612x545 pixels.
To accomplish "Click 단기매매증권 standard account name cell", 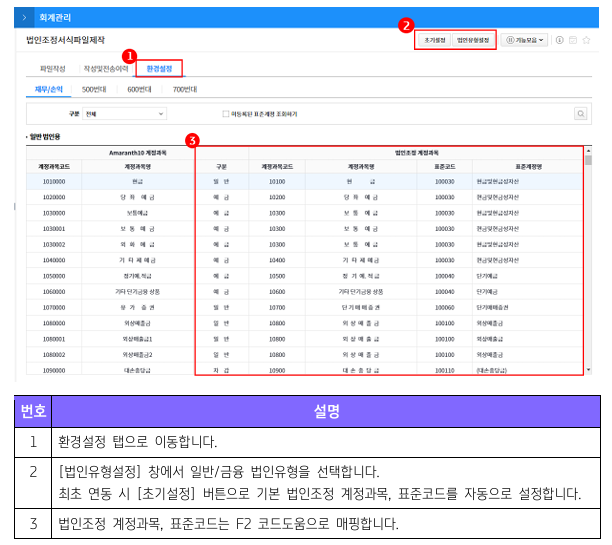I will pyautogui.click(x=528, y=308).
